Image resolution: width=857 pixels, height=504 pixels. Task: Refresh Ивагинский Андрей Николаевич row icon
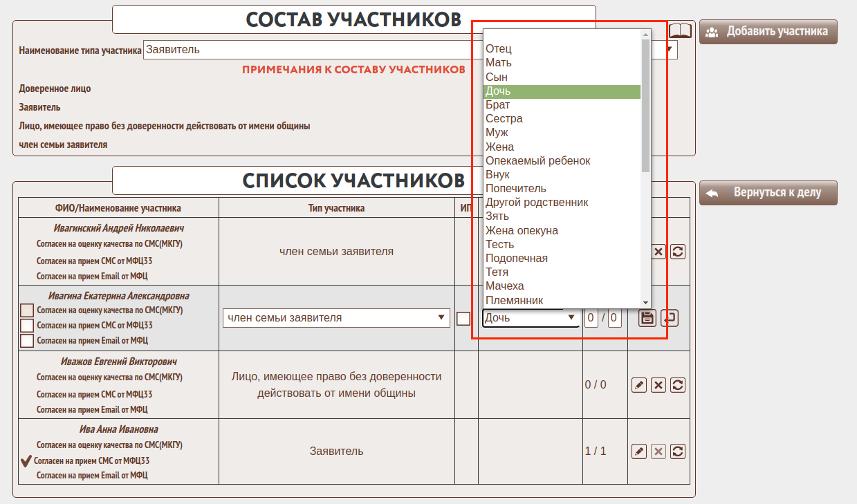pos(678,252)
